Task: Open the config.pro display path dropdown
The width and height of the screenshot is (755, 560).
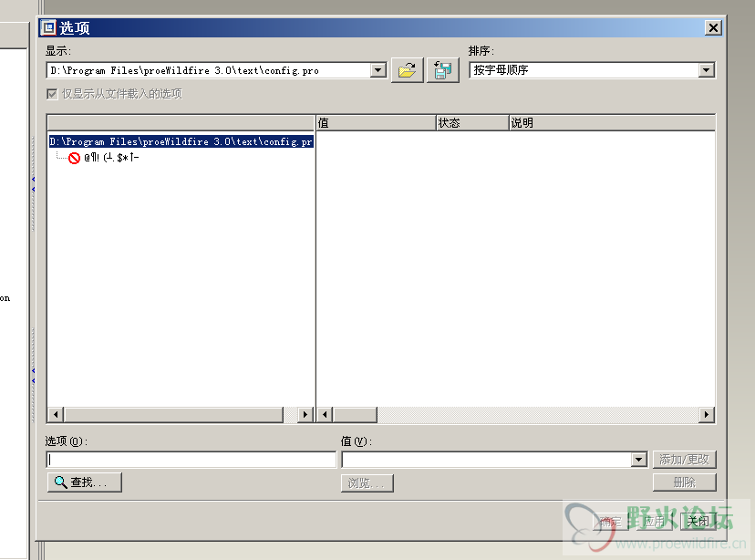Action: [x=378, y=70]
